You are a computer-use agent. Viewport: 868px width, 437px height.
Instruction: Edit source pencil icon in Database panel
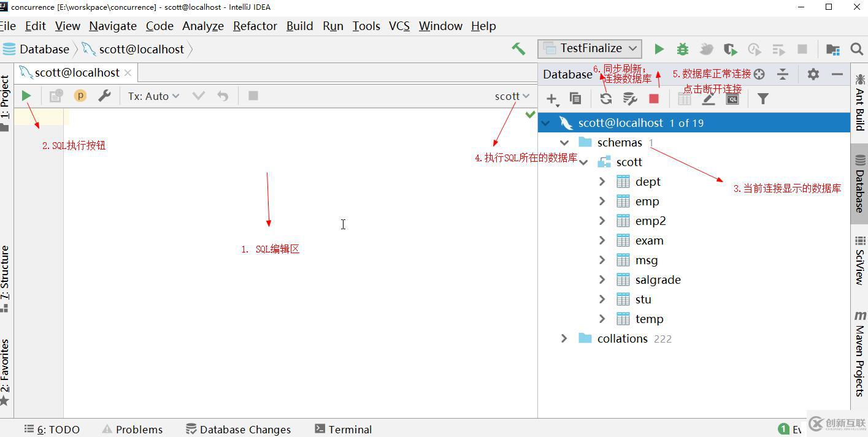tap(709, 99)
